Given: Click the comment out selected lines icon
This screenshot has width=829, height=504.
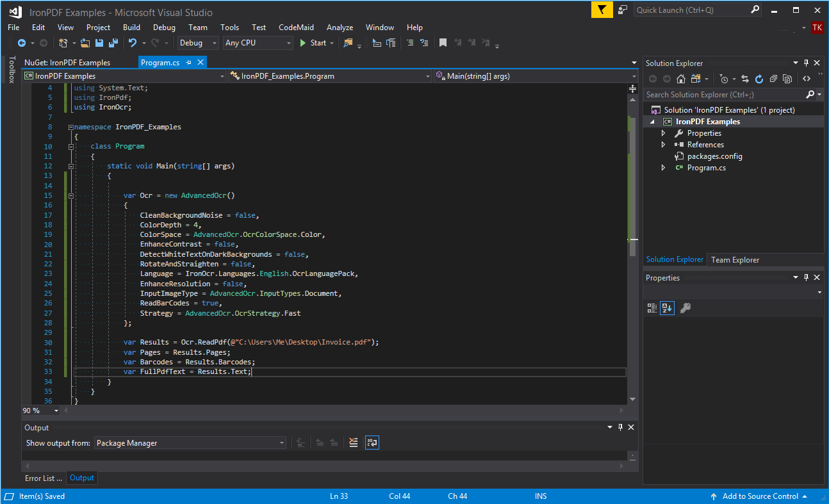Looking at the screenshot, I should pos(410,43).
